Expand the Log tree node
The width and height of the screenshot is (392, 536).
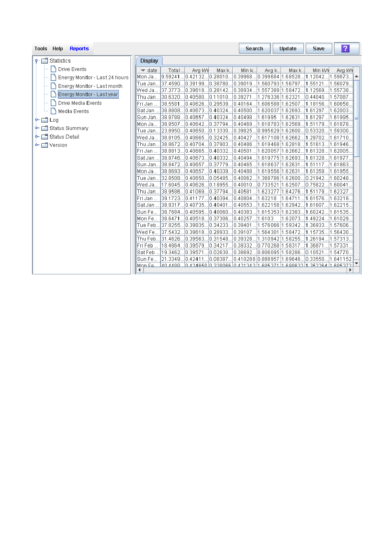click(x=37, y=120)
